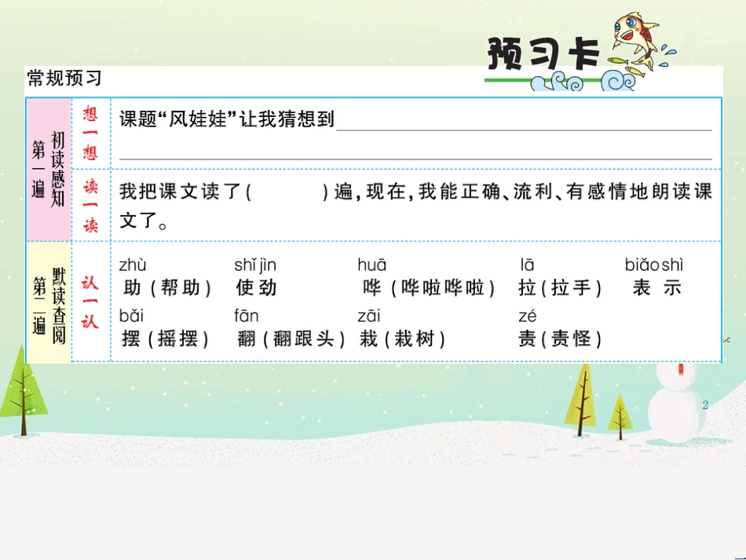Viewport: 746px width, 560px height.
Task: Click the pinyin zé
Action: (528, 316)
